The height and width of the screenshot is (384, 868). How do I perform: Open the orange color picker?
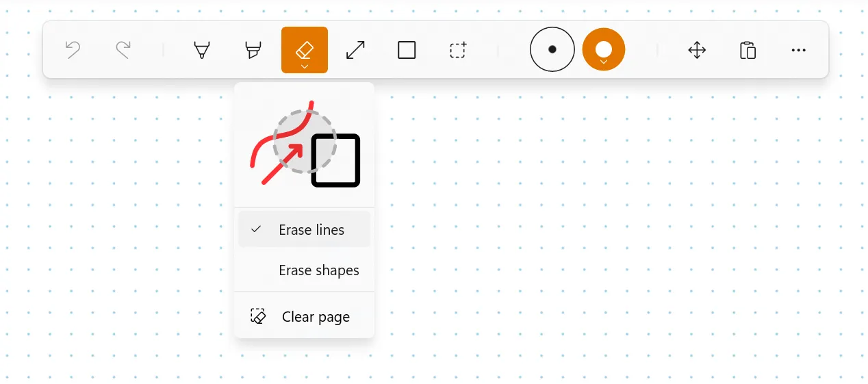coord(604,49)
